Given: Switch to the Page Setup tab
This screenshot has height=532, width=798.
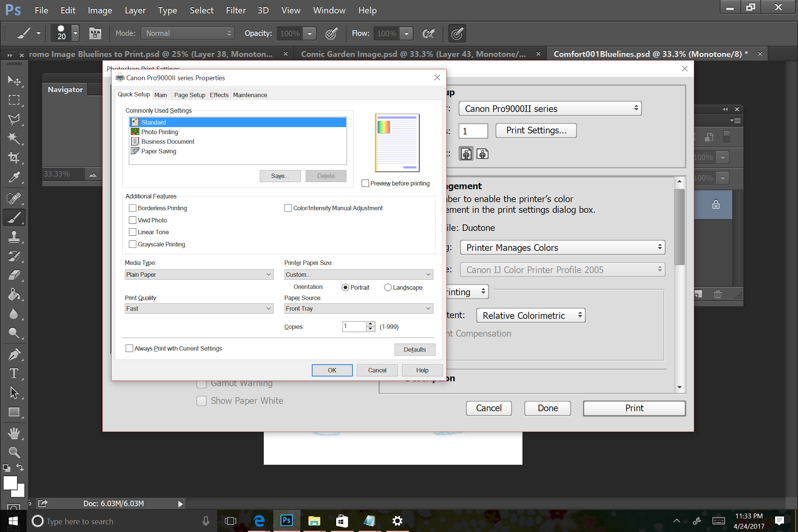Looking at the screenshot, I should (x=190, y=95).
